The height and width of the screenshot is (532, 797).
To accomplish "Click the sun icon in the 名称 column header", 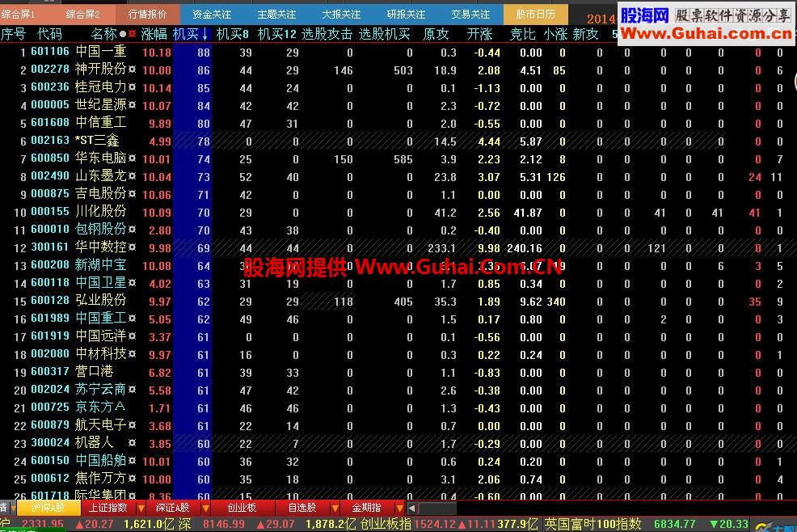I will [x=132, y=34].
